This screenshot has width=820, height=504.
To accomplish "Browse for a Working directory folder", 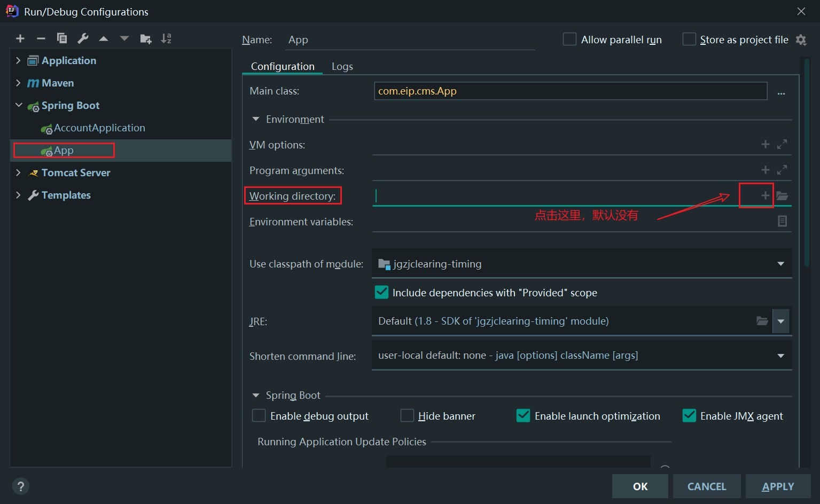I will pos(782,195).
